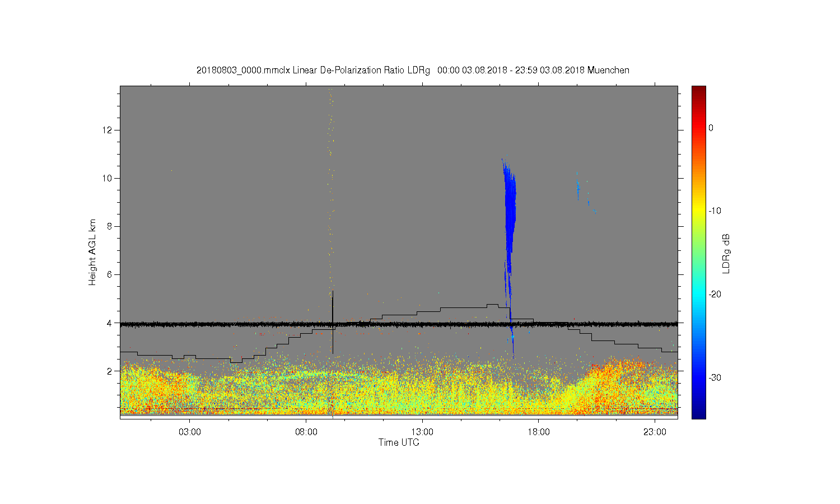Viewport: 840px width, 504px height.
Task: Click the height tick label 10
Action: [x=109, y=178]
